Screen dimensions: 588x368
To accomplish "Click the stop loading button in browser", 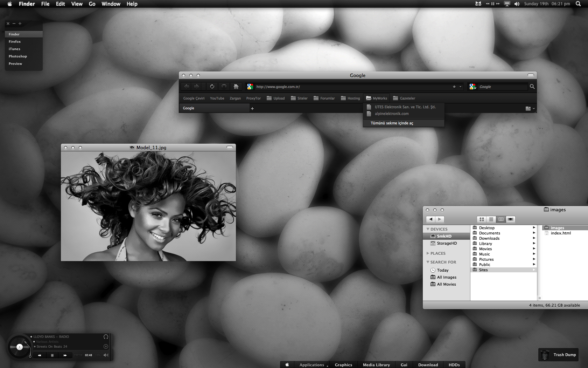I will 224,86.
